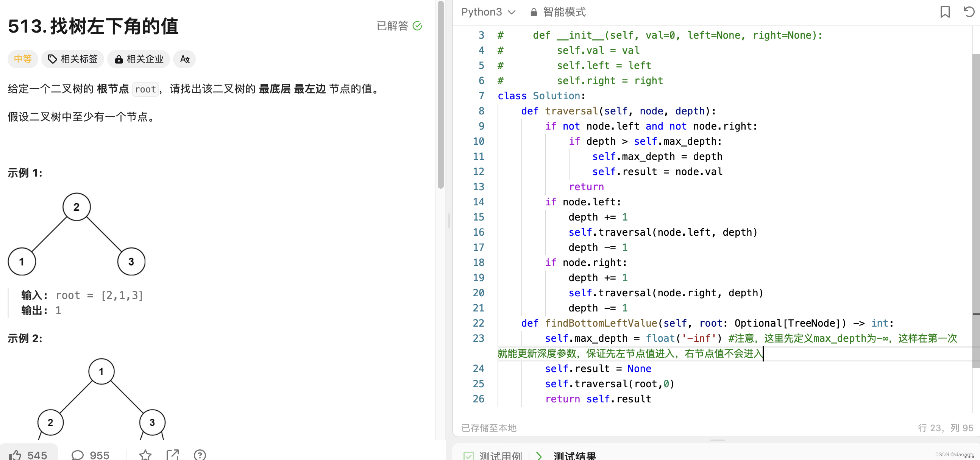Image resolution: width=980 pixels, height=460 pixels.
Task: Click the 'class Solution:' code line
Action: point(541,96)
